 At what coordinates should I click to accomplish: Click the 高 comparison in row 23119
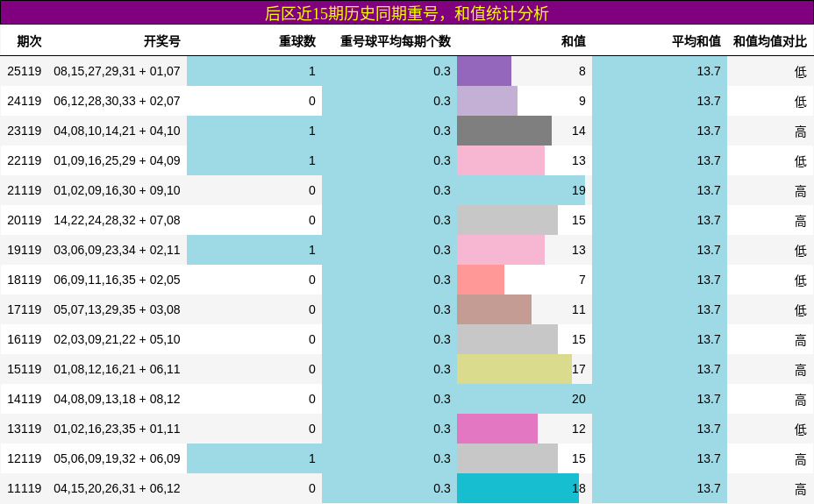click(801, 131)
